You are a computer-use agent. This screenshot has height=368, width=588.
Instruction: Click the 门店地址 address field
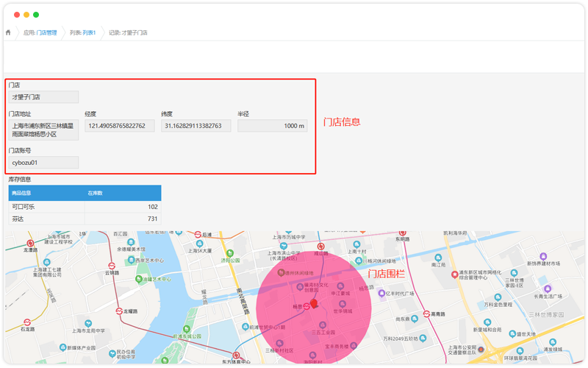coord(43,130)
